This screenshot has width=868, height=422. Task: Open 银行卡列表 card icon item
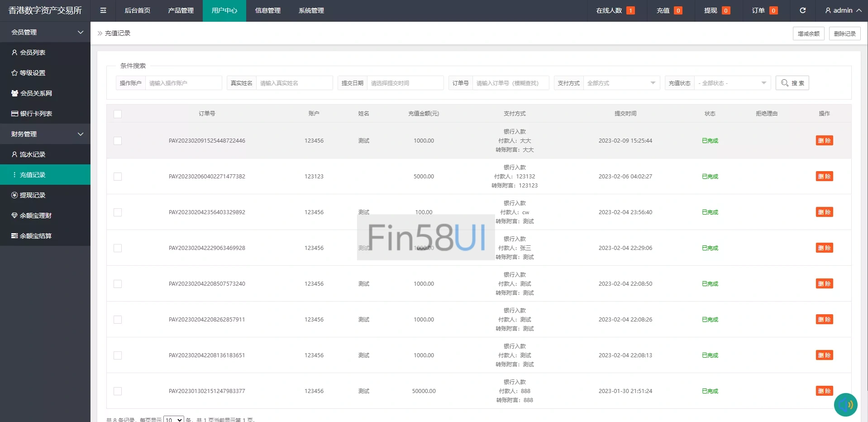(x=36, y=114)
